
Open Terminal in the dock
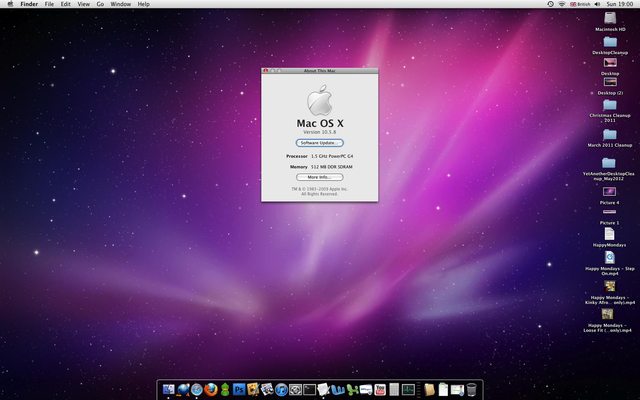[x=310, y=389]
